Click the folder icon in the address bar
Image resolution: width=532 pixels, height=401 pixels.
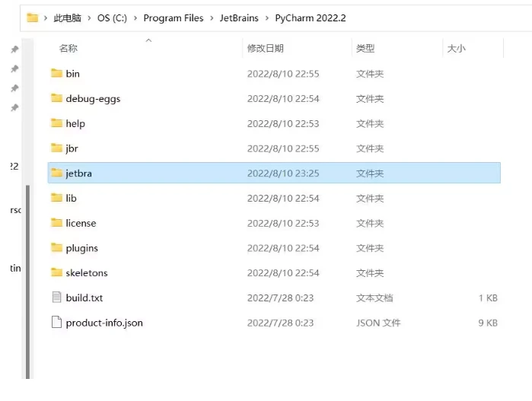pos(33,18)
